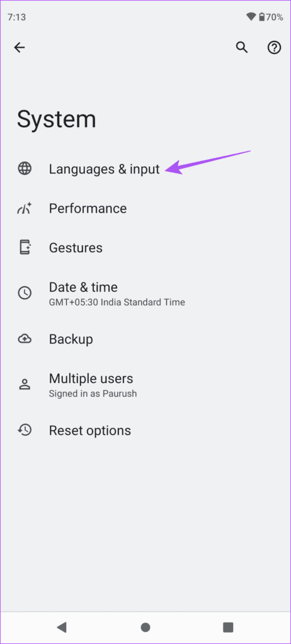
Task: Open the search magnifier icon
Action: click(242, 48)
